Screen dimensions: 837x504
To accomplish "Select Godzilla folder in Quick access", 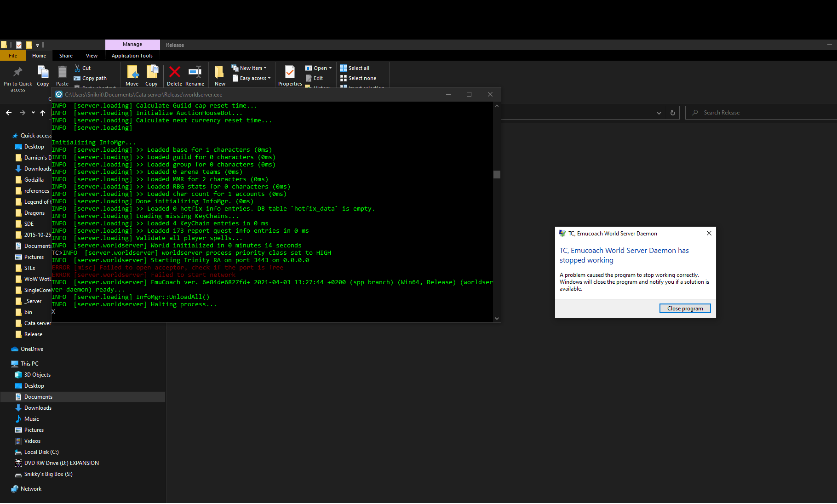I will [30, 180].
